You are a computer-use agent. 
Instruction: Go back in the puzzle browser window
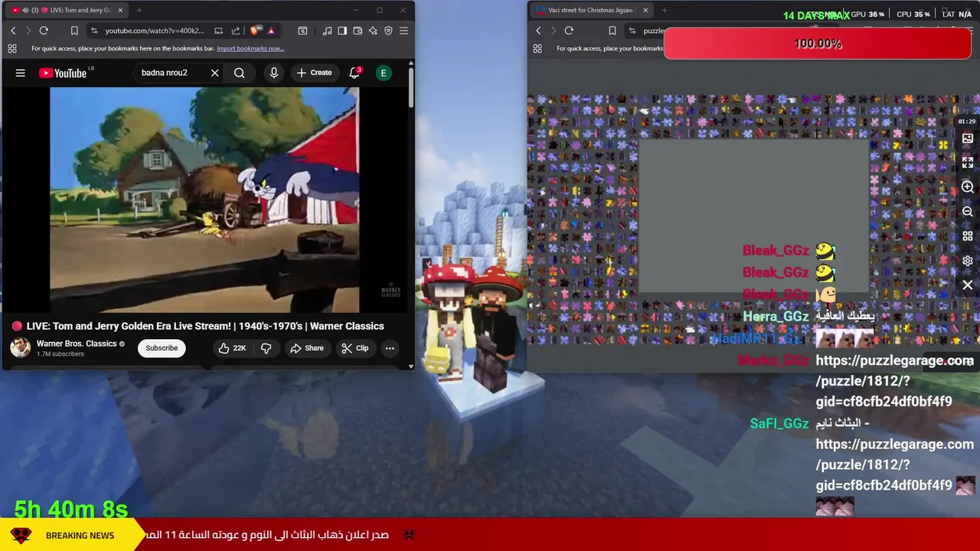tap(538, 31)
